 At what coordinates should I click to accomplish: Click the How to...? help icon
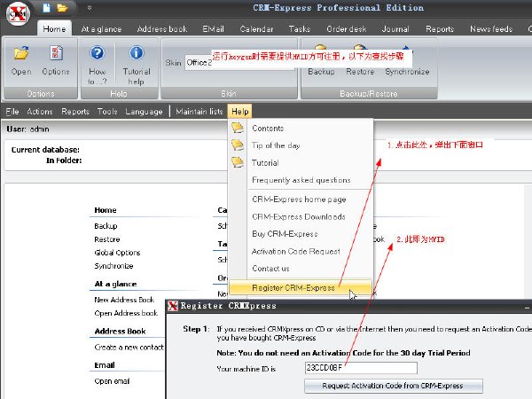coord(98,53)
